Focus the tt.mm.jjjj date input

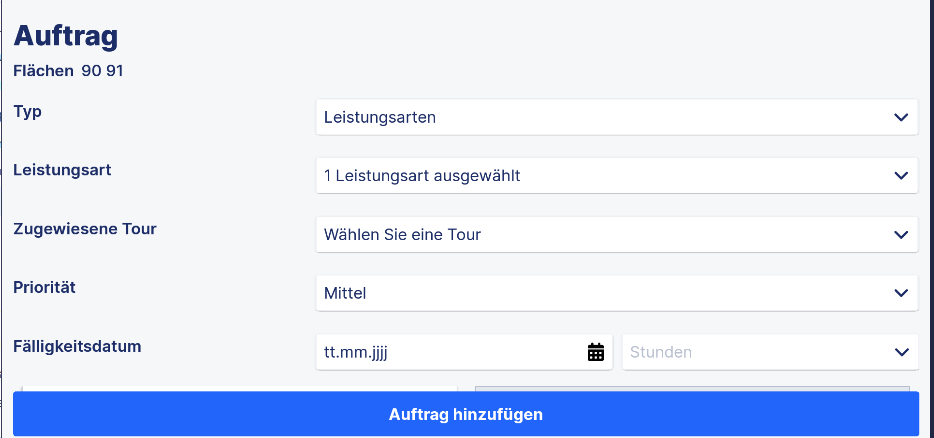pyautogui.click(x=464, y=352)
